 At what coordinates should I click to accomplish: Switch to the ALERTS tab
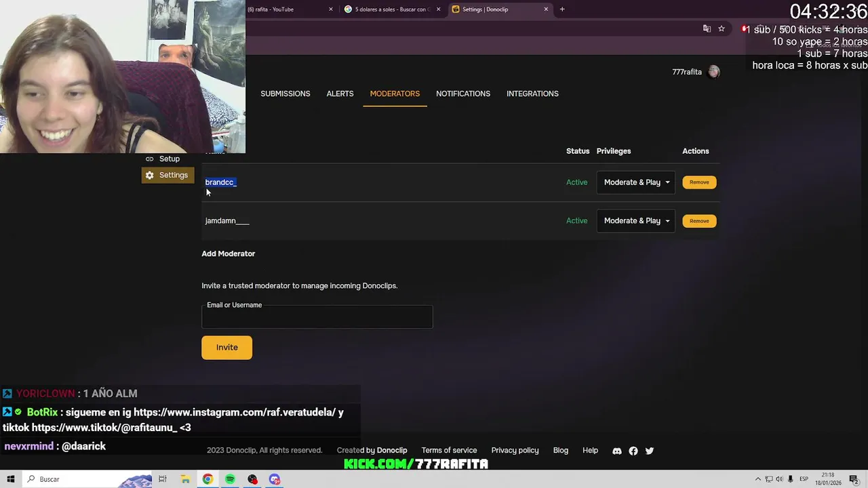pyautogui.click(x=340, y=94)
